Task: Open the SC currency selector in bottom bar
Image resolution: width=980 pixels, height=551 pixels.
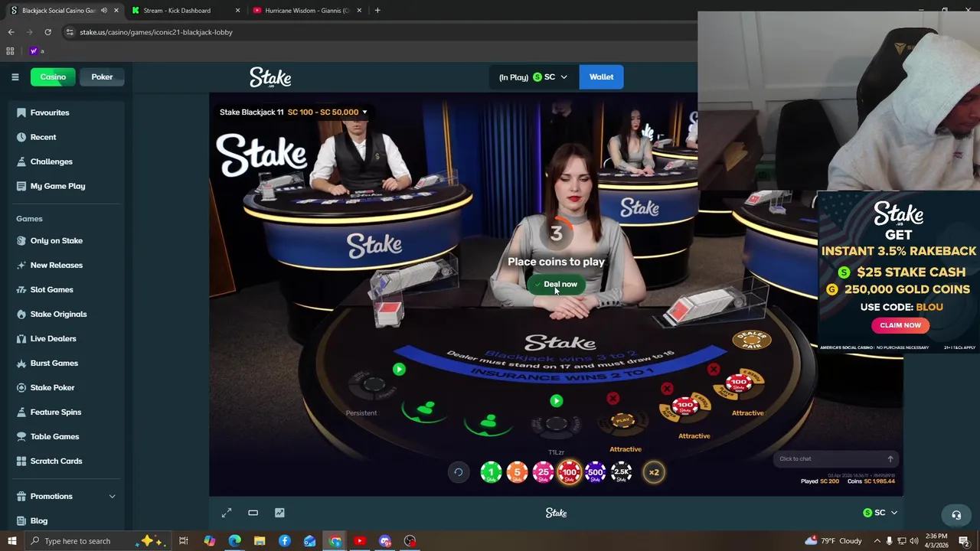Action: click(x=880, y=513)
